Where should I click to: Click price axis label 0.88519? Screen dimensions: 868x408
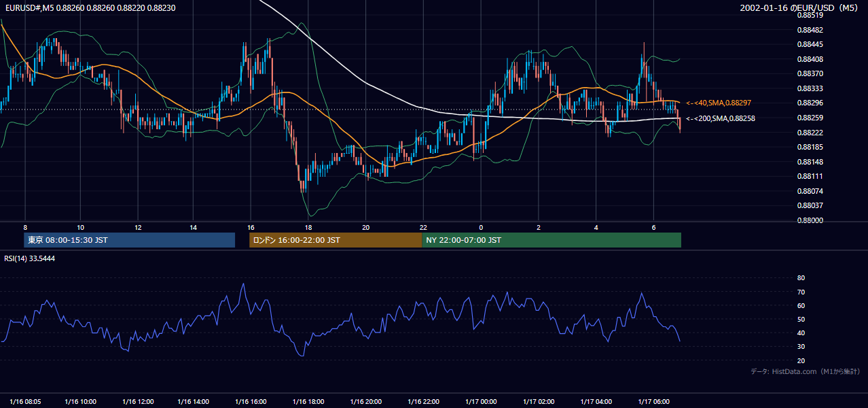[810, 15]
